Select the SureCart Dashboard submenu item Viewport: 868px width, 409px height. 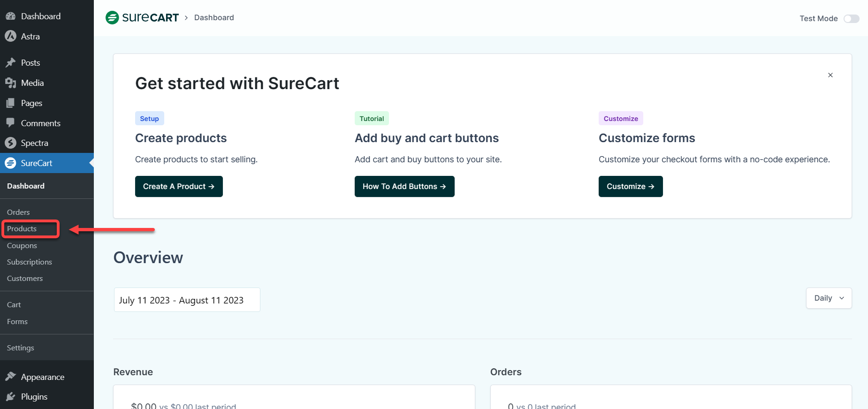[x=26, y=186]
